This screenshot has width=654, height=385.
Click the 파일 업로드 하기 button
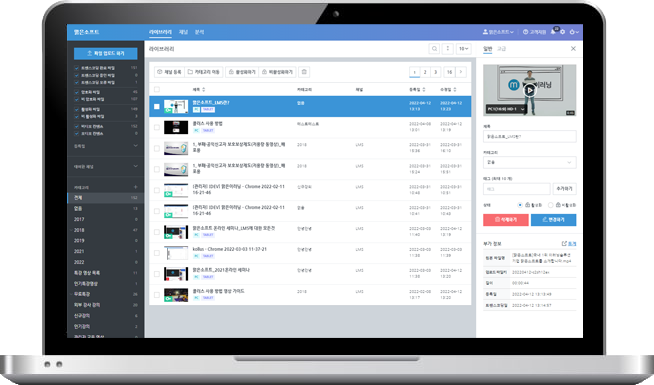pos(106,53)
